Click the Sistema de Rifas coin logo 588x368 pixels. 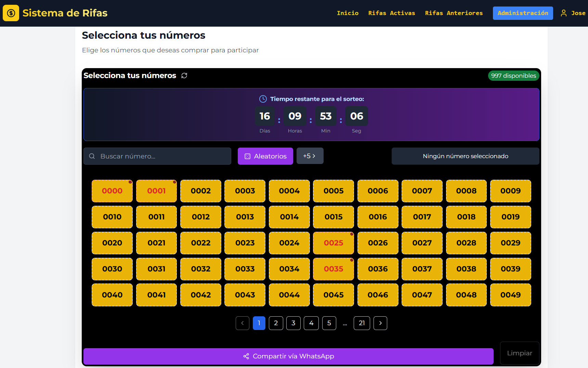11,13
